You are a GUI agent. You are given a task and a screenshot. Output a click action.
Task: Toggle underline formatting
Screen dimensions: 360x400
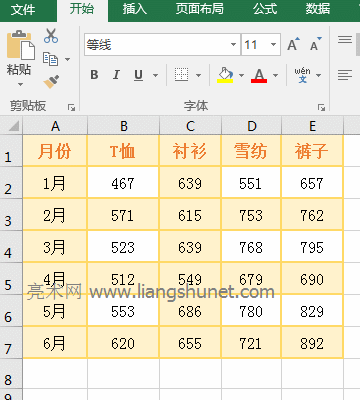click(x=138, y=75)
